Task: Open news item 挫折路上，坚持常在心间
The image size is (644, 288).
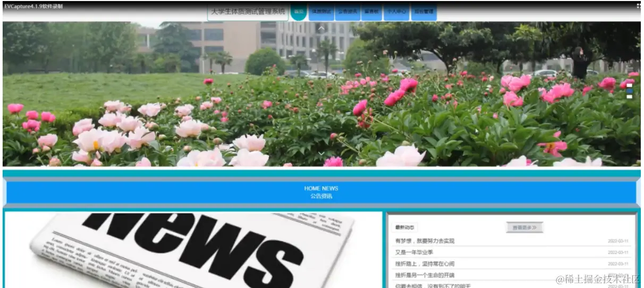Action: pyautogui.click(x=425, y=264)
